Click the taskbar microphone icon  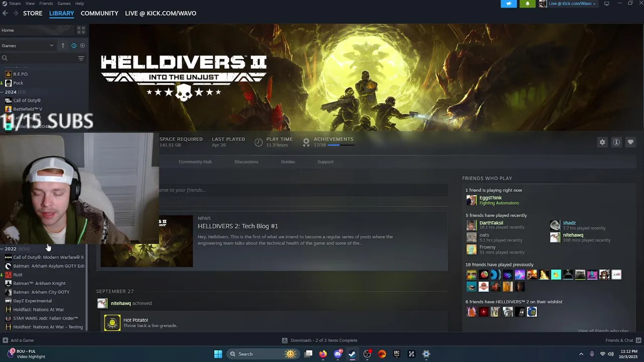(592, 354)
